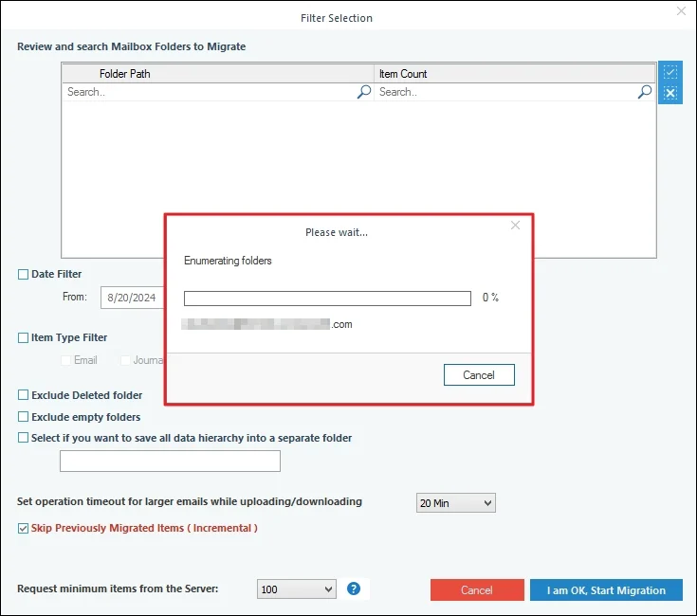Check Exclude empty folders option
Image resolution: width=697 pixels, height=616 pixels.
pos(23,417)
